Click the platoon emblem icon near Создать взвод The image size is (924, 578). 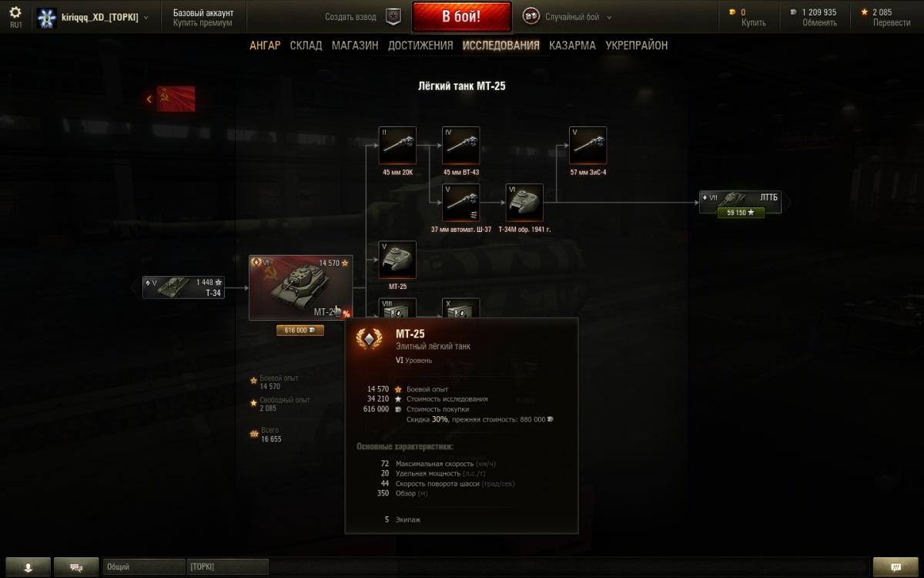point(393,16)
